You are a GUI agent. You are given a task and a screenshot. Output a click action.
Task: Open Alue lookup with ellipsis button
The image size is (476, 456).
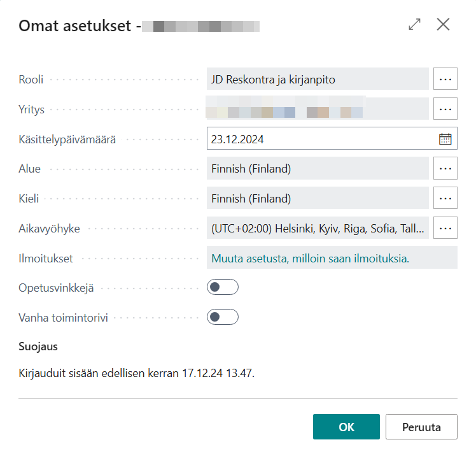pyautogui.click(x=445, y=168)
